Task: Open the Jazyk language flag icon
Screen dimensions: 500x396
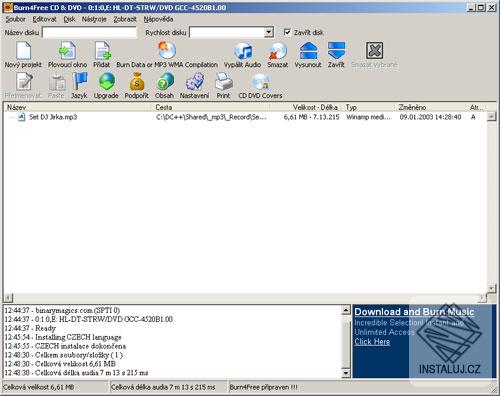Action: point(80,81)
